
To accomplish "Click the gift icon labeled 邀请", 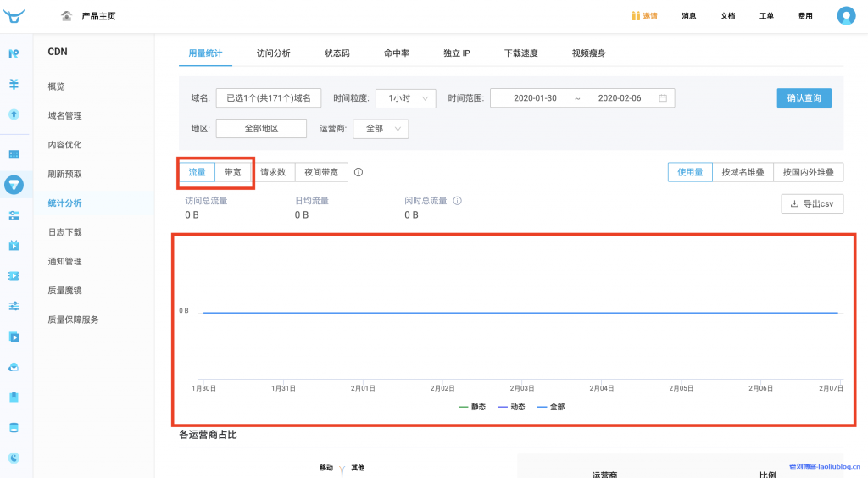I will pyautogui.click(x=636, y=15).
